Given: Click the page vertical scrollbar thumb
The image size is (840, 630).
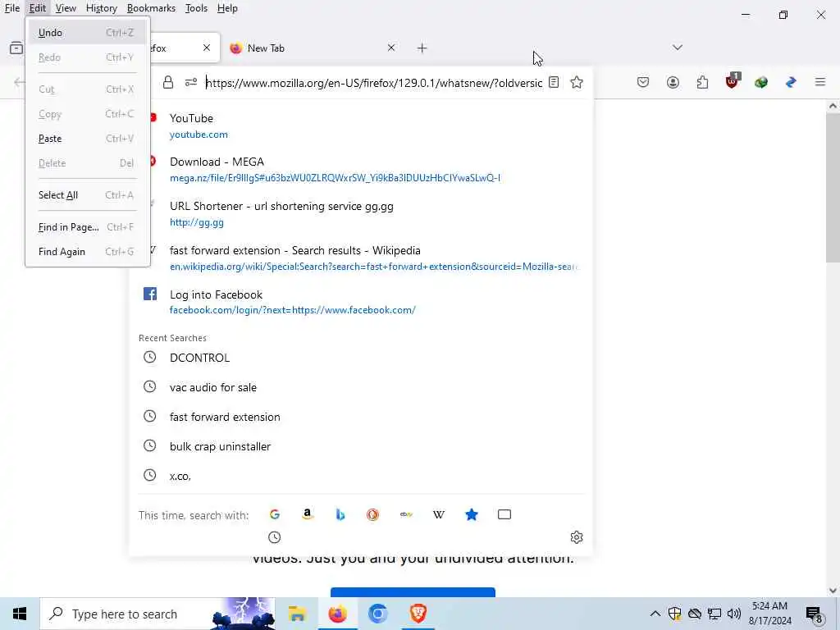Looking at the screenshot, I should point(833,188).
